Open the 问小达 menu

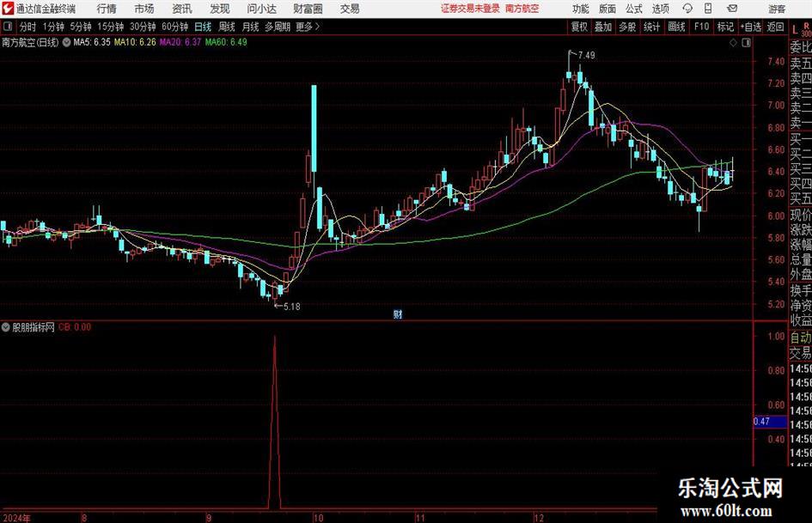(261, 9)
